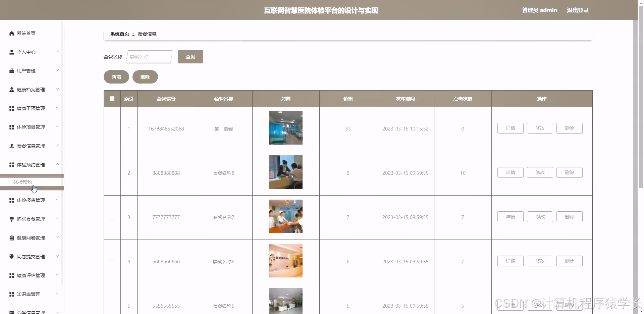The image size is (644, 314).
Task: Click the 新增 add button
Action: (x=116, y=77)
